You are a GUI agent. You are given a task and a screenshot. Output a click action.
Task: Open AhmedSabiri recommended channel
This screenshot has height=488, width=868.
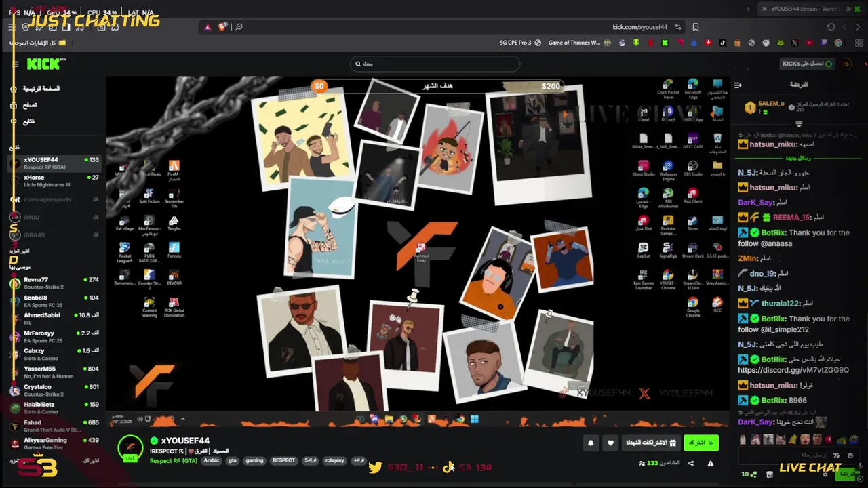[x=54, y=319]
